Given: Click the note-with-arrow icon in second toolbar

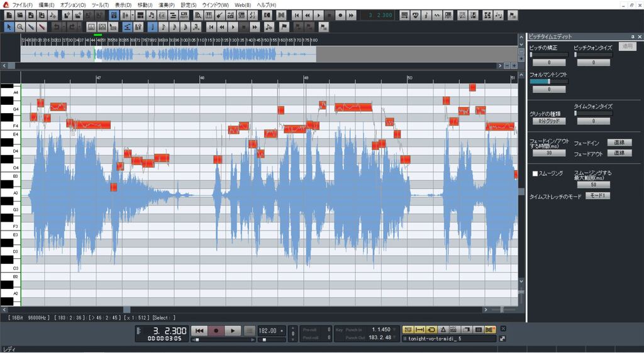Looking at the screenshot, I should (x=269, y=27).
